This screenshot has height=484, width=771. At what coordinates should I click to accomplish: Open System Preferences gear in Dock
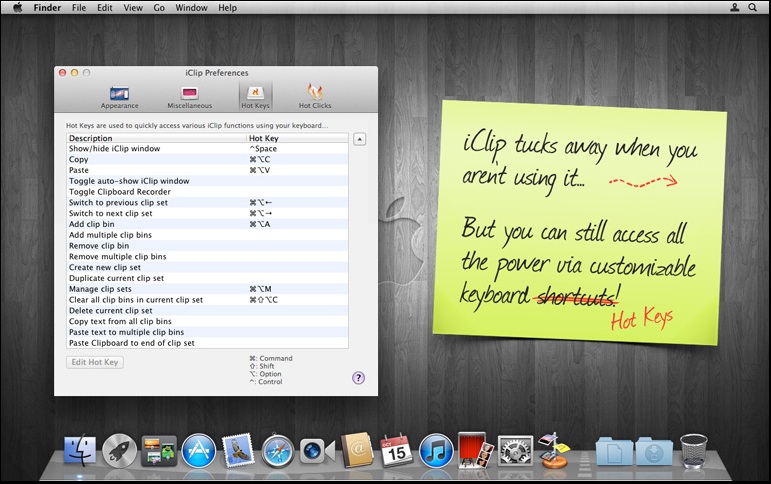click(x=515, y=451)
